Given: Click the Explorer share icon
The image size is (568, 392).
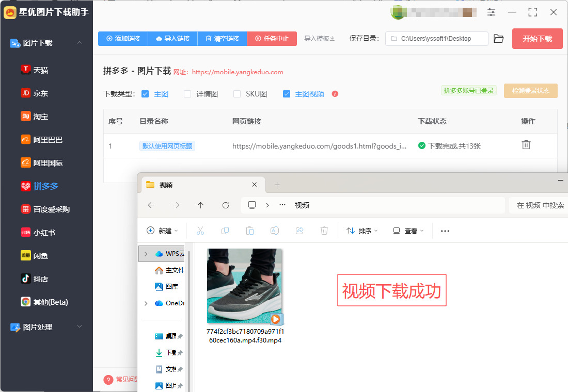Looking at the screenshot, I should [x=299, y=231].
